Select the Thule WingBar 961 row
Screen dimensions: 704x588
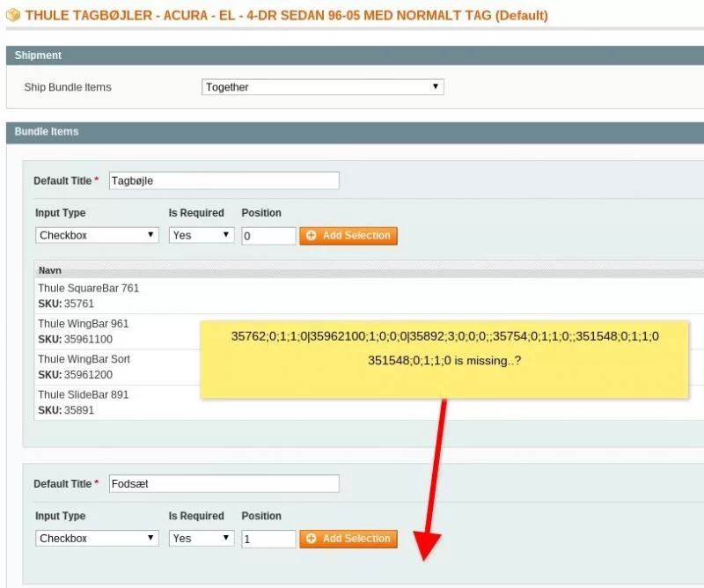[118, 332]
